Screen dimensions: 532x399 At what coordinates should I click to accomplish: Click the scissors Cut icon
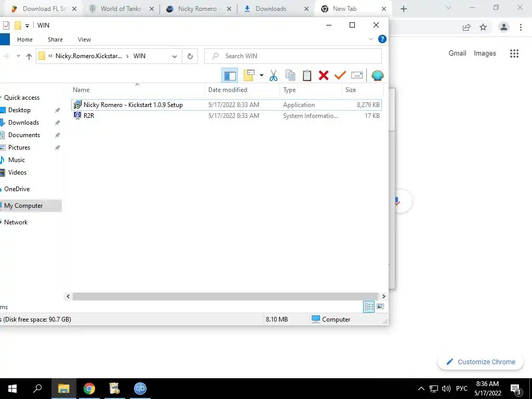coord(273,75)
